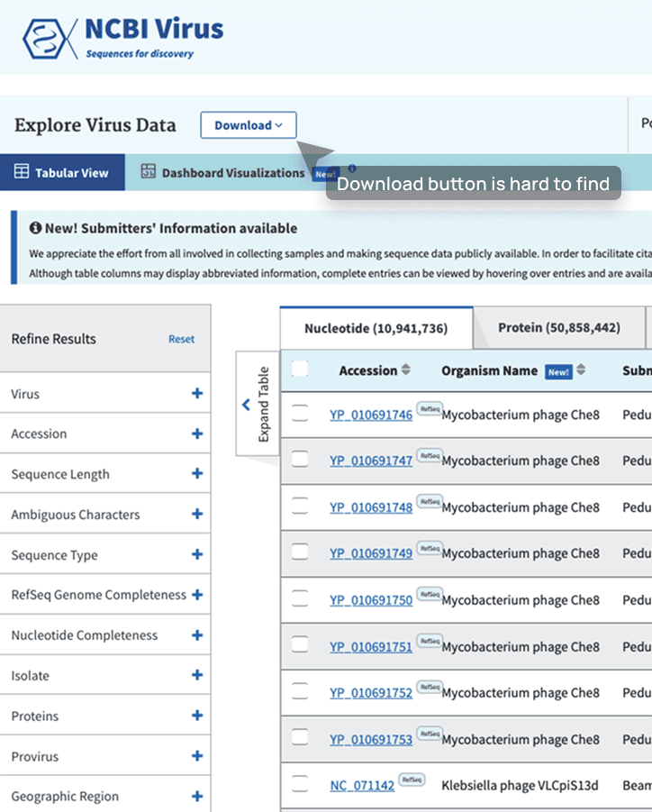Click the Expand Table side button
Screen dimensions: 652x812
(x=258, y=404)
